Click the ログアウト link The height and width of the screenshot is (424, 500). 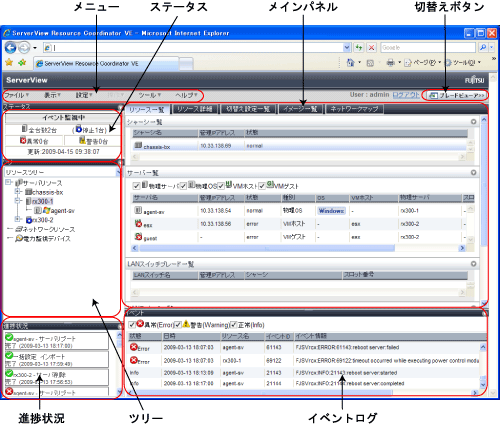(406, 95)
